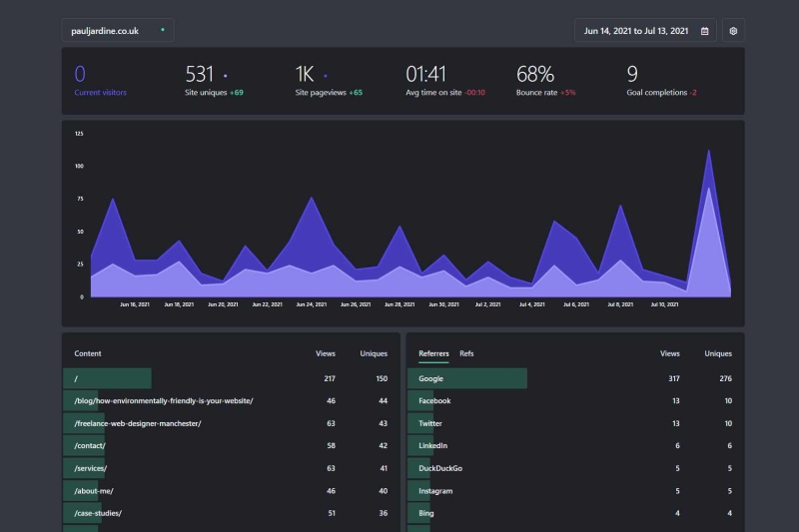Switch to the Referrers tab

tap(433, 353)
